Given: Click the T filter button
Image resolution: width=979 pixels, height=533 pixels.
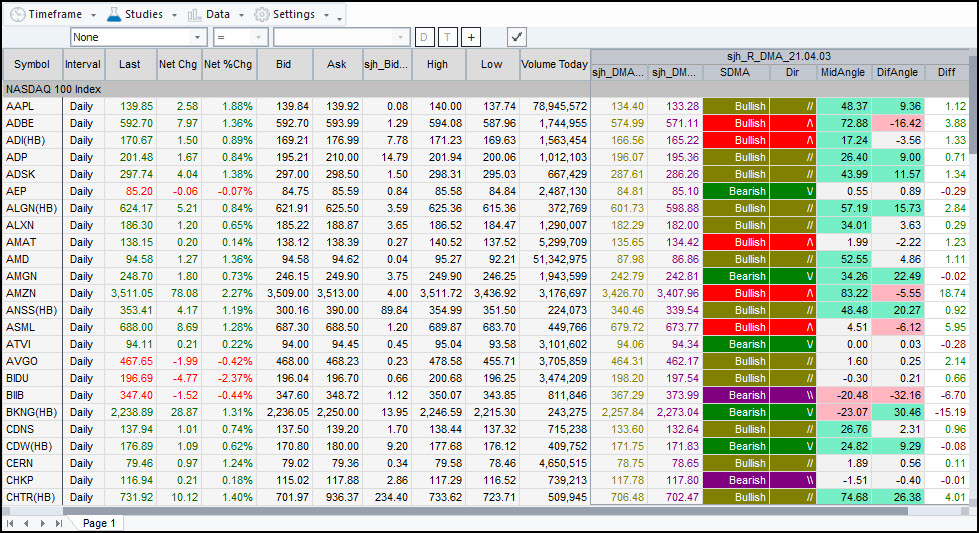Looking at the screenshot, I should tap(447, 37).
